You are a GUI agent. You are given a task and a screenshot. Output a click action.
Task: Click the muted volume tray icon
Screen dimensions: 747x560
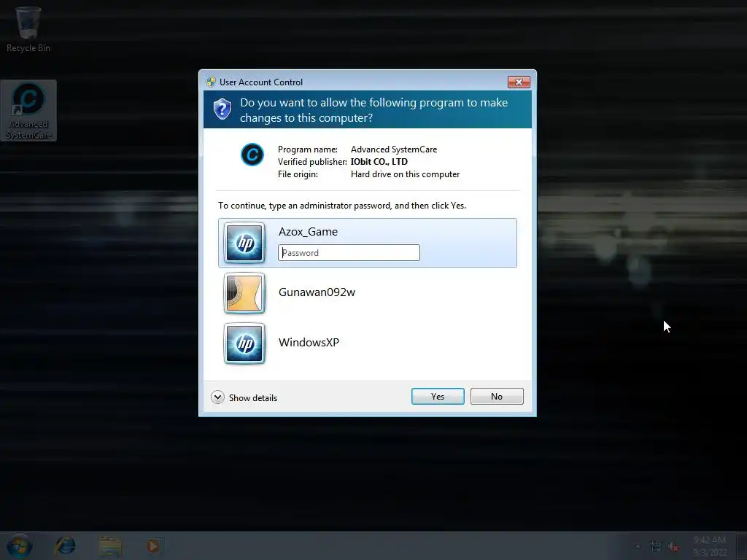pyautogui.click(x=673, y=547)
